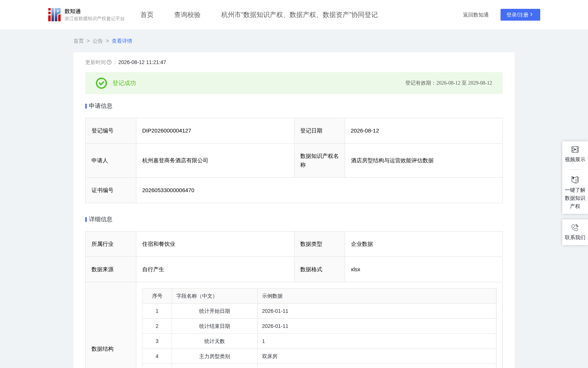Click the 申请人 label cell
This screenshot has height=368, width=588.
[x=111, y=160]
